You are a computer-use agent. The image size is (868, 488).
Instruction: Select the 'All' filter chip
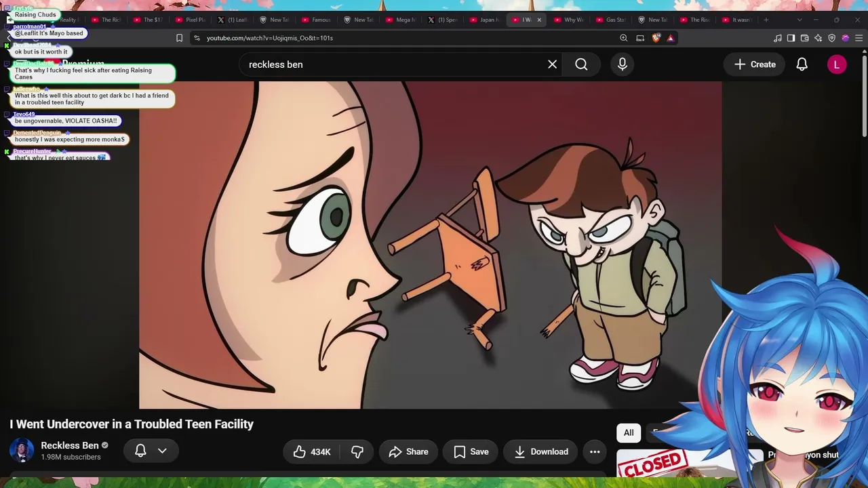[629, 433]
